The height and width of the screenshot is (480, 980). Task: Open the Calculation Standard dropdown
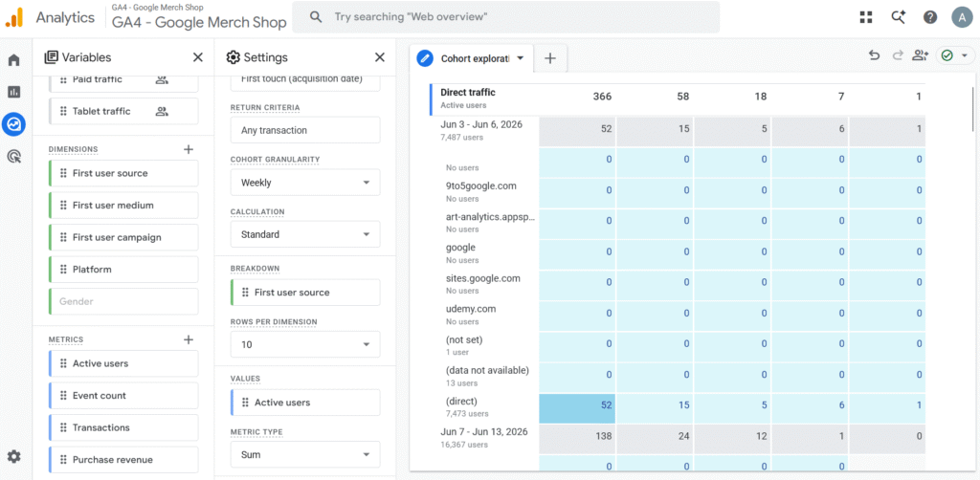pos(305,234)
